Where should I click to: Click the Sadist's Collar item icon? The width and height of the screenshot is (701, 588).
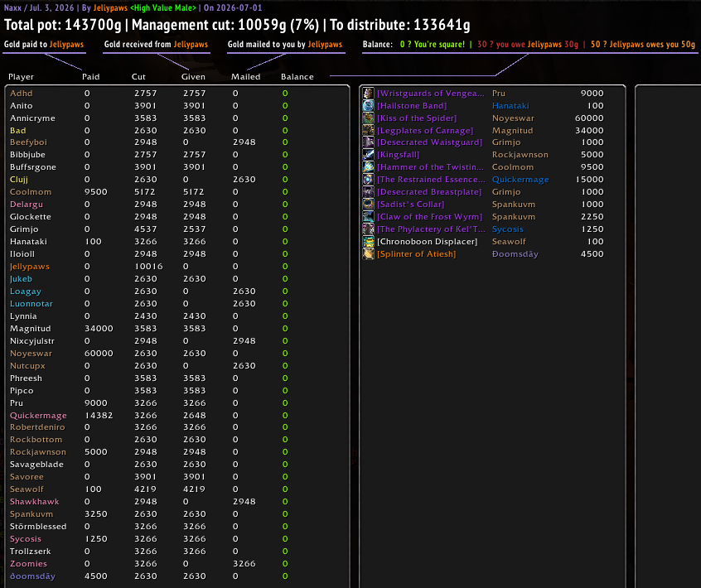coord(368,205)
